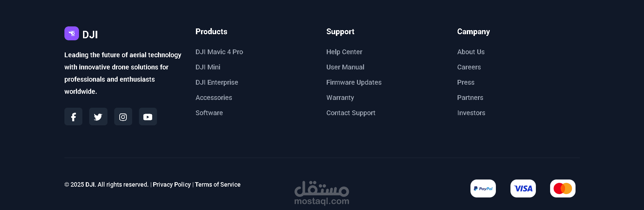Click the Warranty support link

[x=340, y=98]
